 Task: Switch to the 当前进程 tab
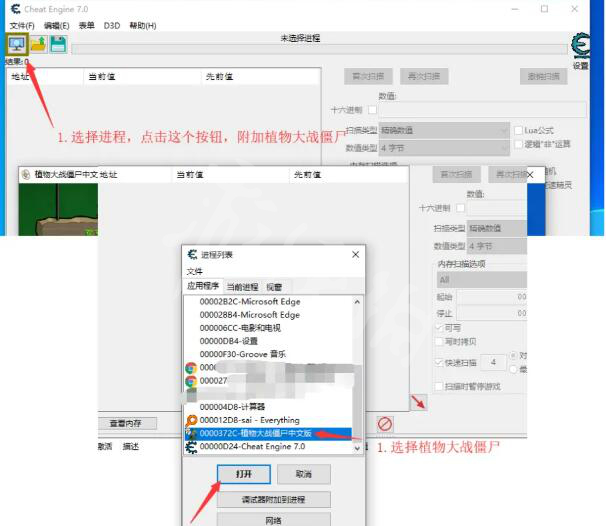tap(242, 287)
